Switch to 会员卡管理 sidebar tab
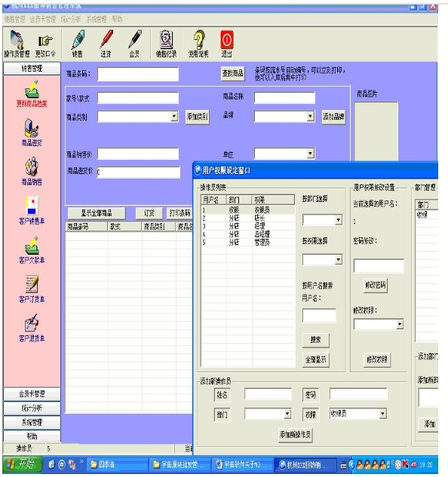448x477 pixels. click(32, 394)
